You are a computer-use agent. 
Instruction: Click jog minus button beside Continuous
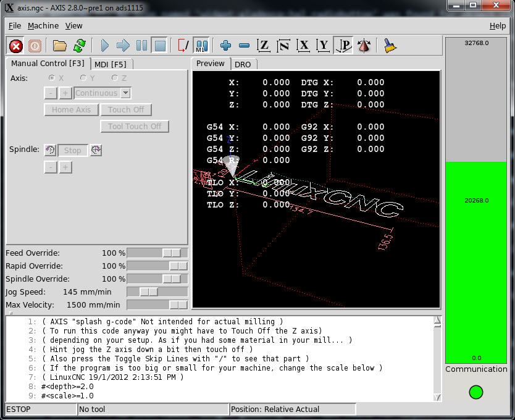coord(51,93)
